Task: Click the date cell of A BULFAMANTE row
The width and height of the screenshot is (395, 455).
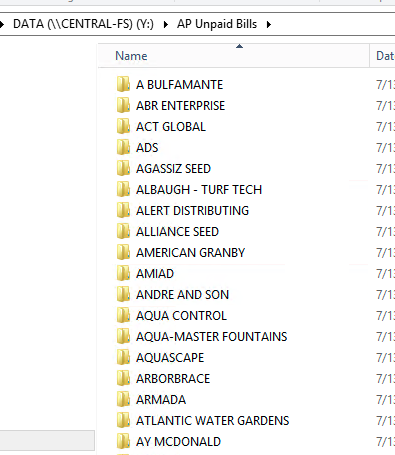Action: [386, 85]
